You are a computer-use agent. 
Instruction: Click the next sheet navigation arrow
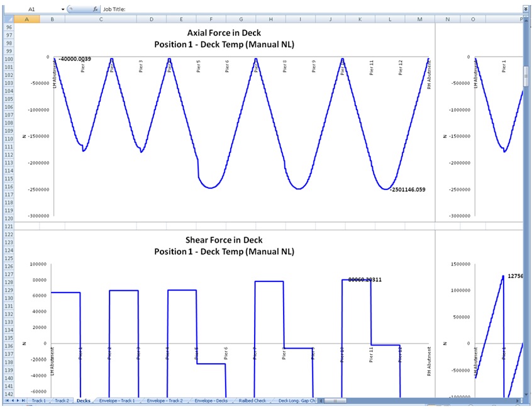coord(19,400)
